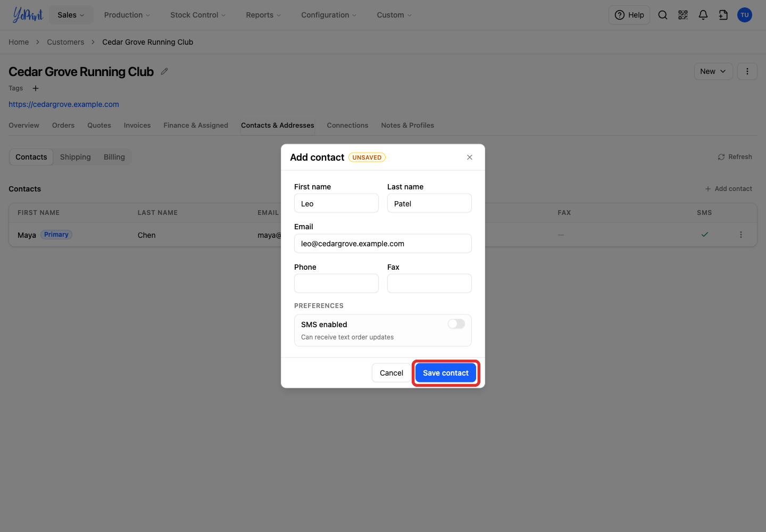The height and width of the screenshot is (532, 766).
Task: Click the document export icon in the header
Action: [723, 15]
